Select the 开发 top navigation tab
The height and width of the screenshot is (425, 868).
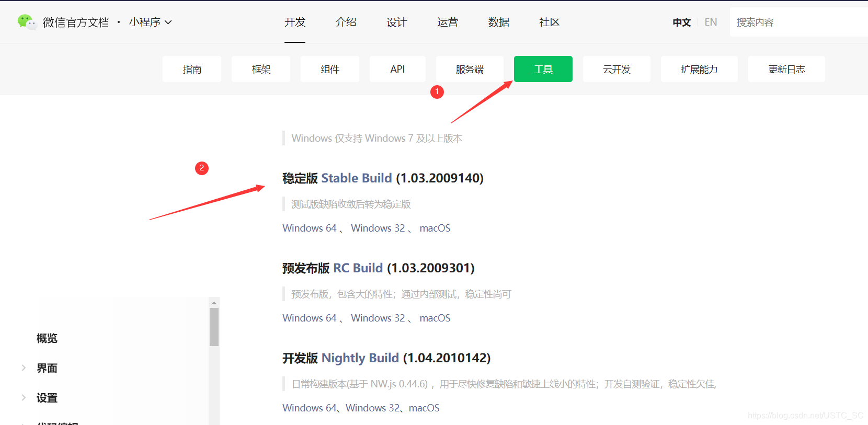point(295,22)
